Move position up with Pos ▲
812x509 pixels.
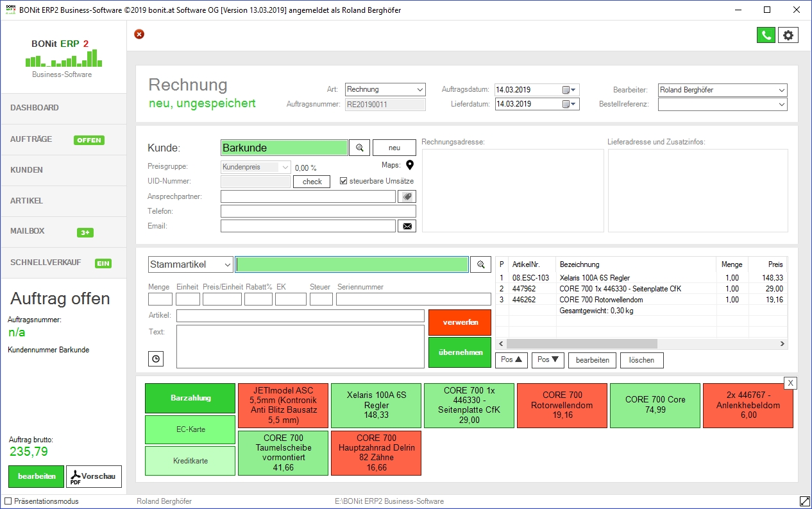pyautogui.click(x=512, y=360)
